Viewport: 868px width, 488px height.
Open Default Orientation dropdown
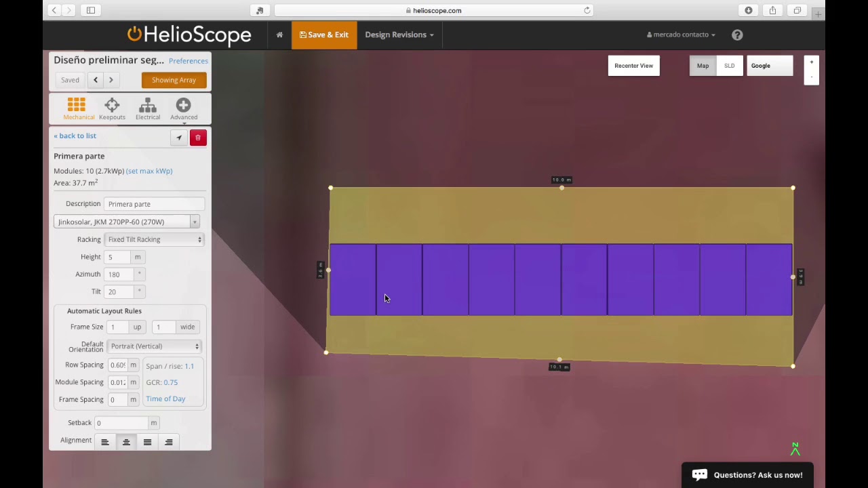155,346
